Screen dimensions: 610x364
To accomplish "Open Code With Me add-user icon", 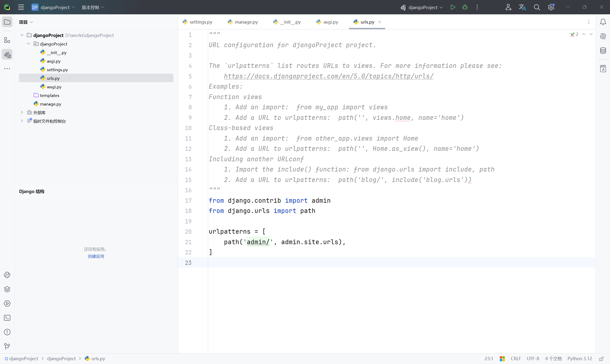I will point(508,7).
